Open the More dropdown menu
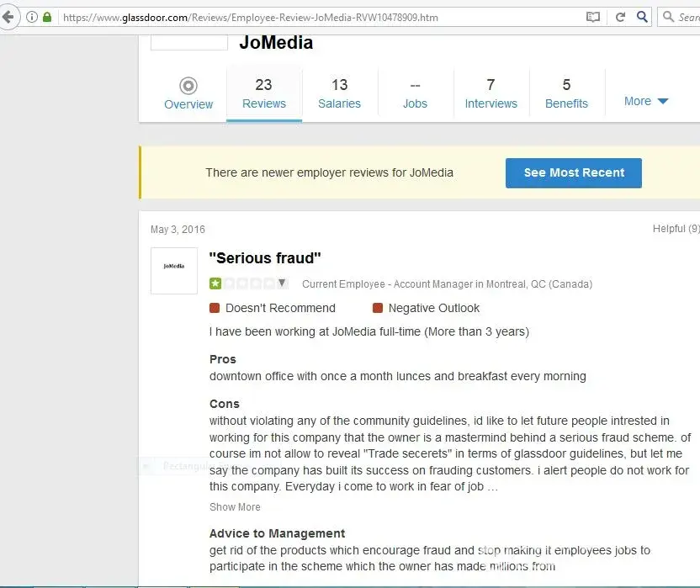This screenshot has height=588, width=700. (x=646, y=101)
